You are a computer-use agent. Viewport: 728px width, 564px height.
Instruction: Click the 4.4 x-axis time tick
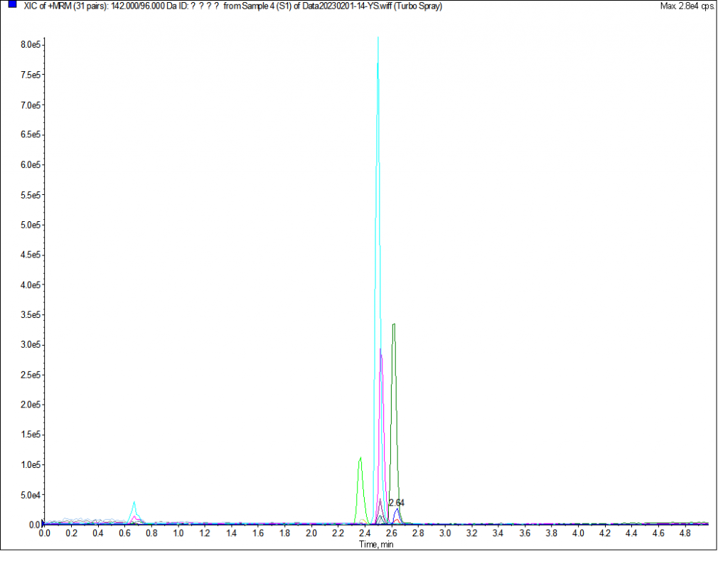pos(632,533)
